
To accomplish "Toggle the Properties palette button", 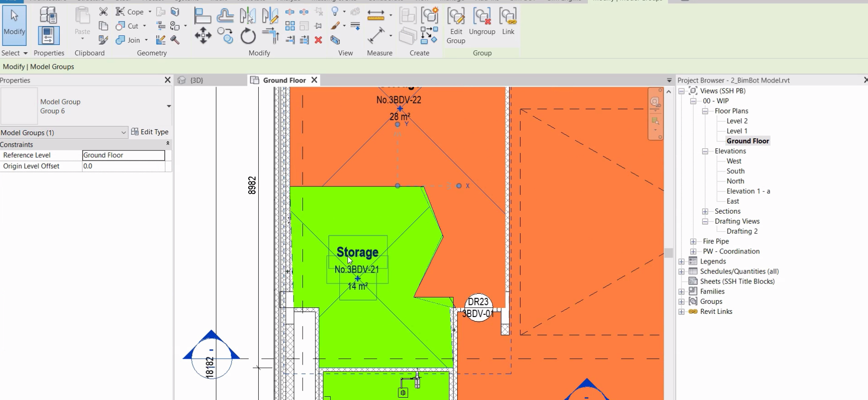I will pos(48,36).
